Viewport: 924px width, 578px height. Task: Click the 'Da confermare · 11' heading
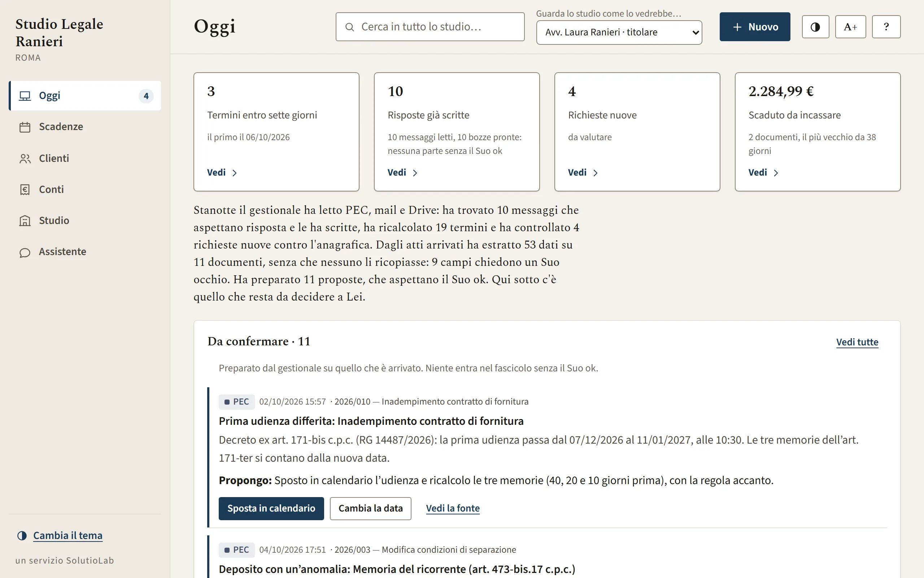(x=259, y=341)
